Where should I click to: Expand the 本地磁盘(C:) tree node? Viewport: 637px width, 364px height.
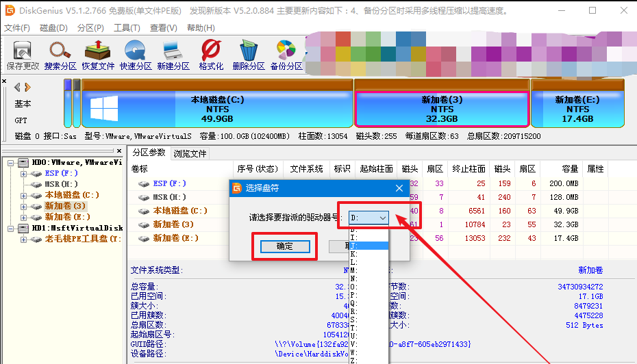(x=23, y=195)
